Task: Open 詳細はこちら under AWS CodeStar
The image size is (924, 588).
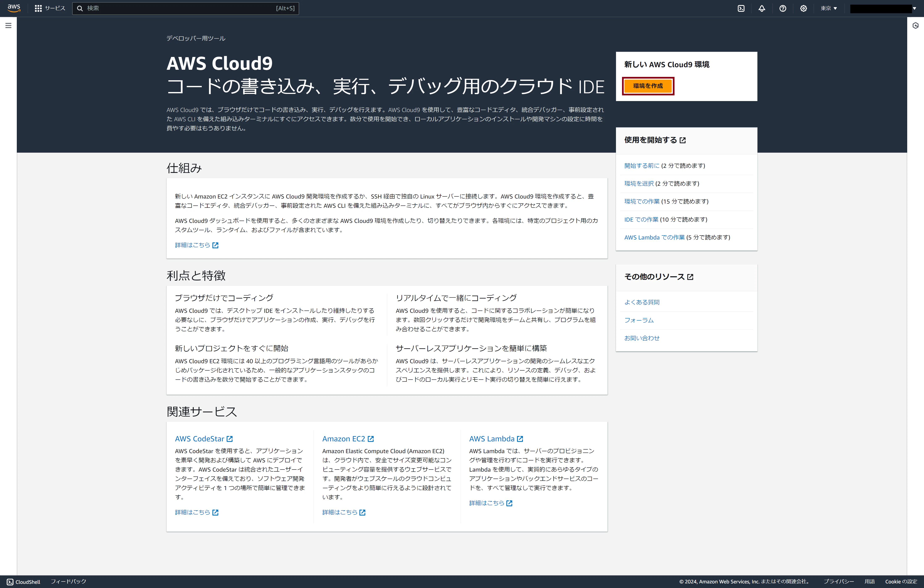Action: pos(197,512)
